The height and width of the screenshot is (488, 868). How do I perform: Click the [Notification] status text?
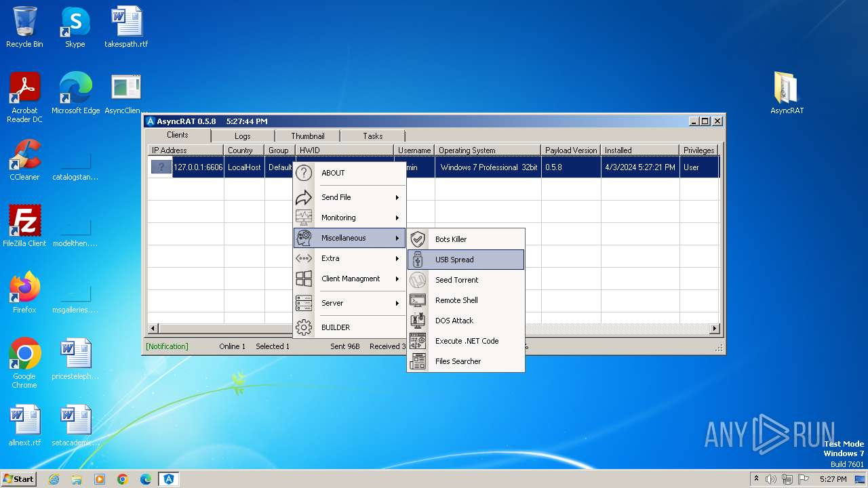pos(167,346)
